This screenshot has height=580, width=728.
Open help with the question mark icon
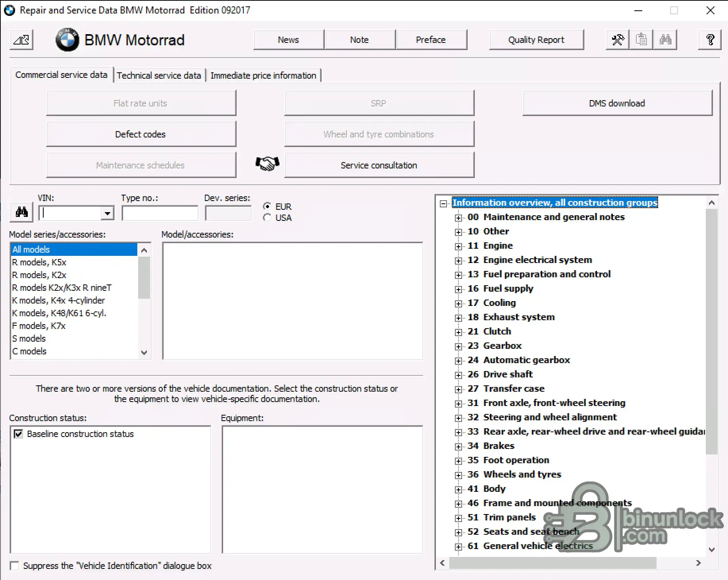coord(710,40)
